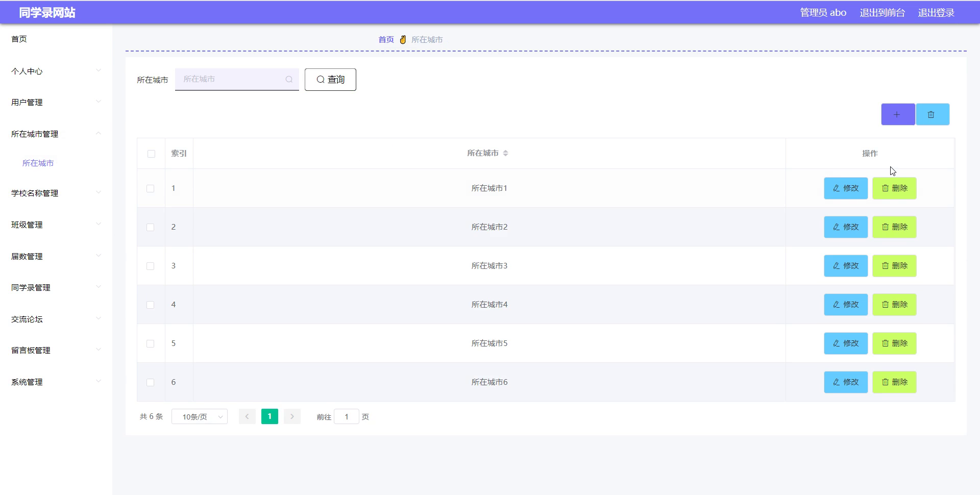
Task: Delete row 所在城市6 with 删除
Action: [x=894, y=382]
